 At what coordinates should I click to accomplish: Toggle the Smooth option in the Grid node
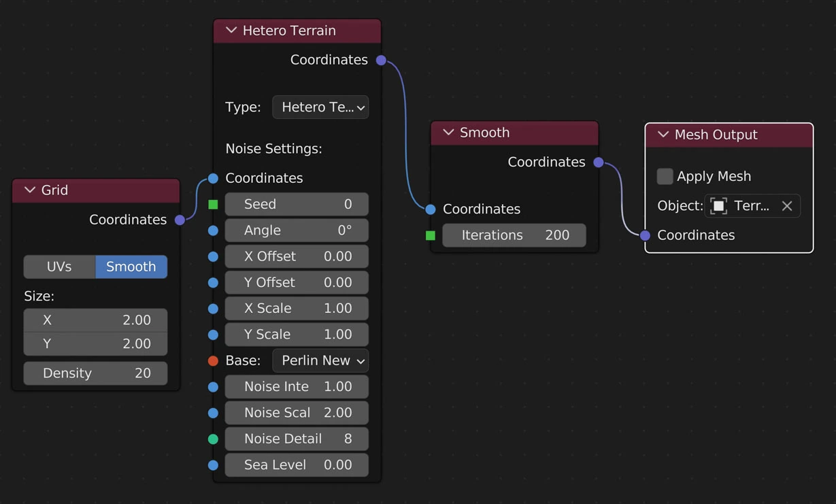pos(131,267)
